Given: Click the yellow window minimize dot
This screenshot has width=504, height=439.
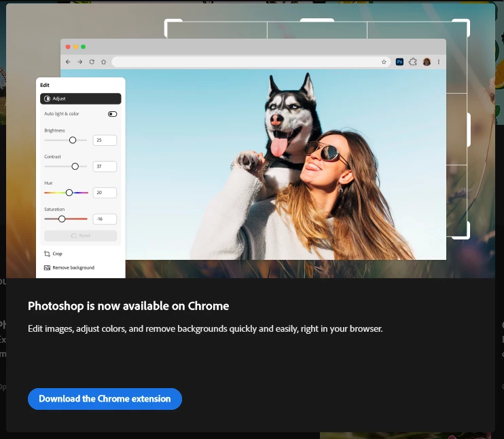Looking at the screenshot, I should [75, 47].
